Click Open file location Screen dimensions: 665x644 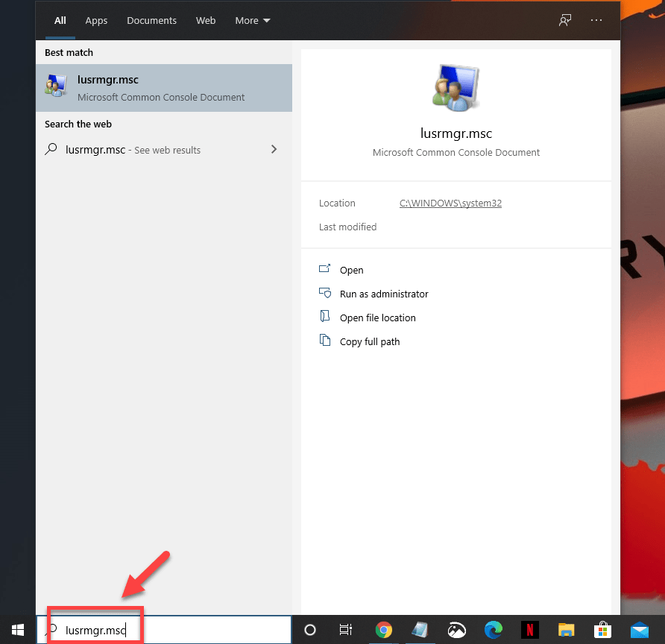[377, 318]
